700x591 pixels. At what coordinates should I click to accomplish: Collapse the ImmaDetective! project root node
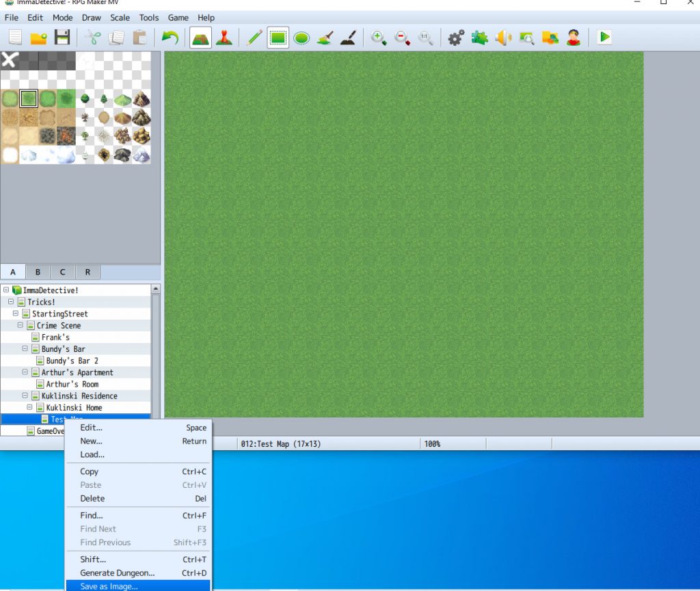coord(5,290)
